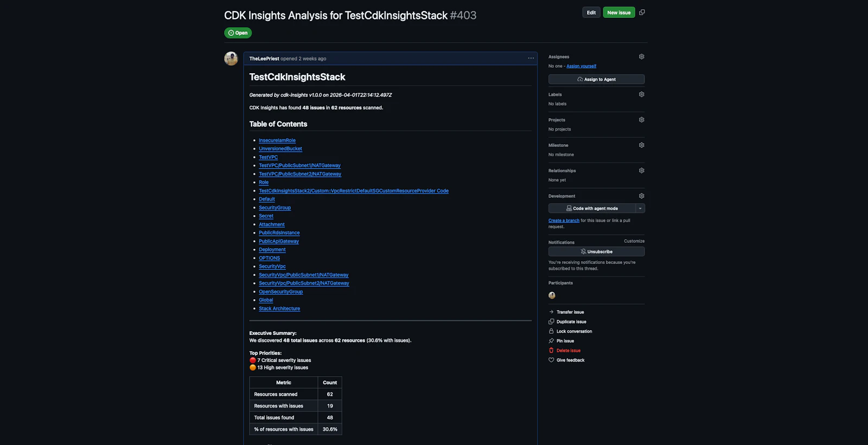Open the Relationships gear settings
The width and height of the screenshot is (868, 445).
coord(642,171)
